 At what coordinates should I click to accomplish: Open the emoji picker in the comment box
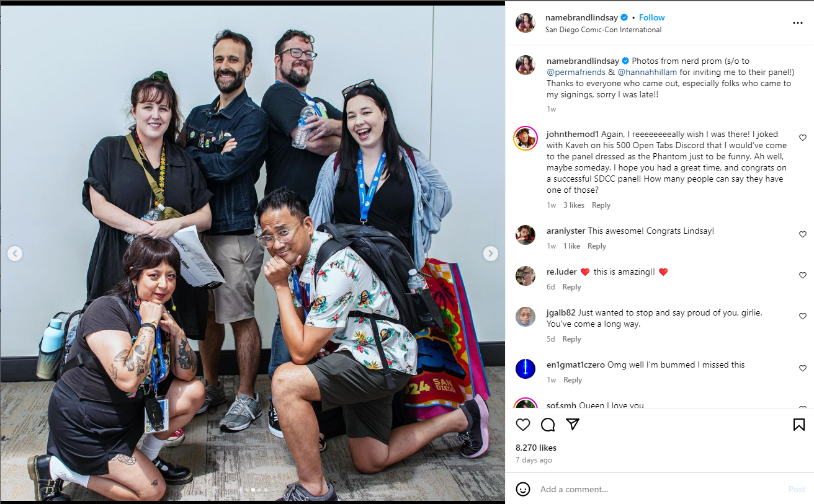[x=523, y=489]
